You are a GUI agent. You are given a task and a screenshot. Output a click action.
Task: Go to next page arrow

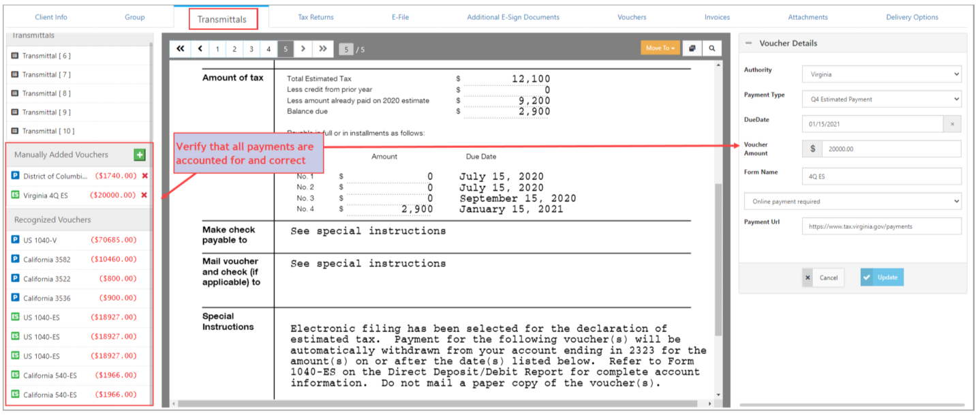tap(303, 49)
